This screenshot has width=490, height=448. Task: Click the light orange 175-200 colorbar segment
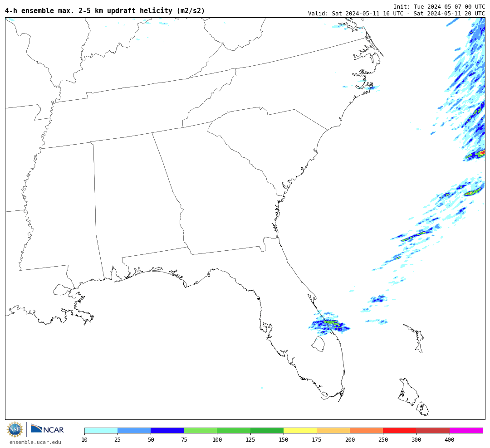click(x=333, y=430)
